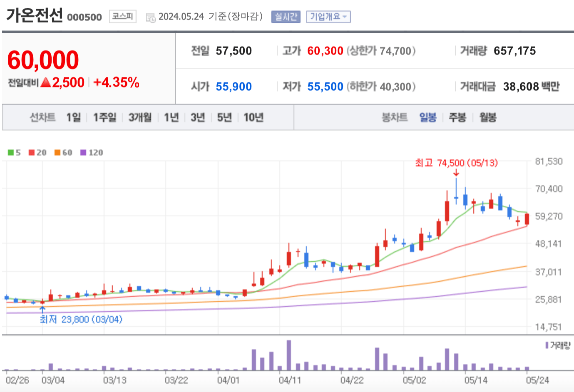Click the 04/11 date axis label
The width and height of the screenshot is (574, 392).
(x=290, y=380)
